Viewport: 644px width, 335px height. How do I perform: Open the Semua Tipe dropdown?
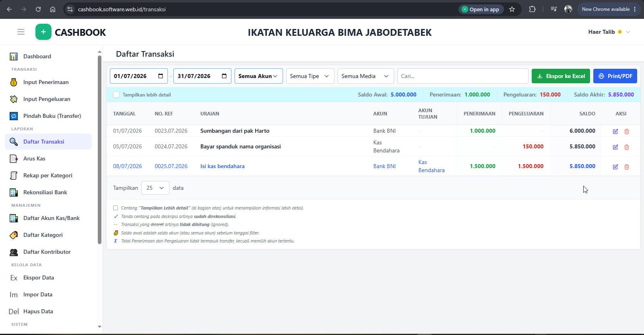310,76
